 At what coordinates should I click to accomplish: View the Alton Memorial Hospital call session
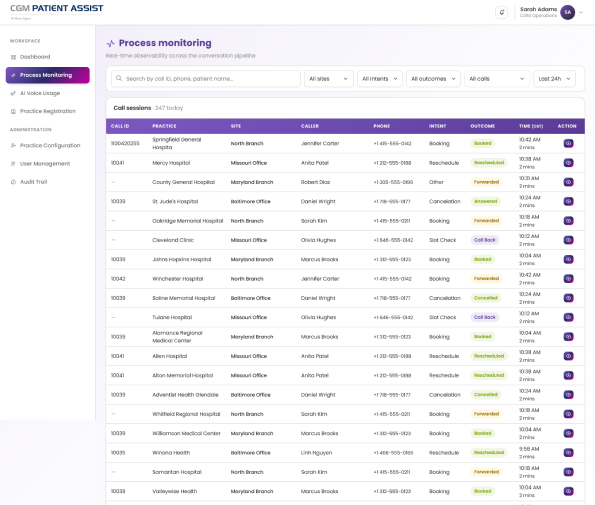click(x=568, y=375)
